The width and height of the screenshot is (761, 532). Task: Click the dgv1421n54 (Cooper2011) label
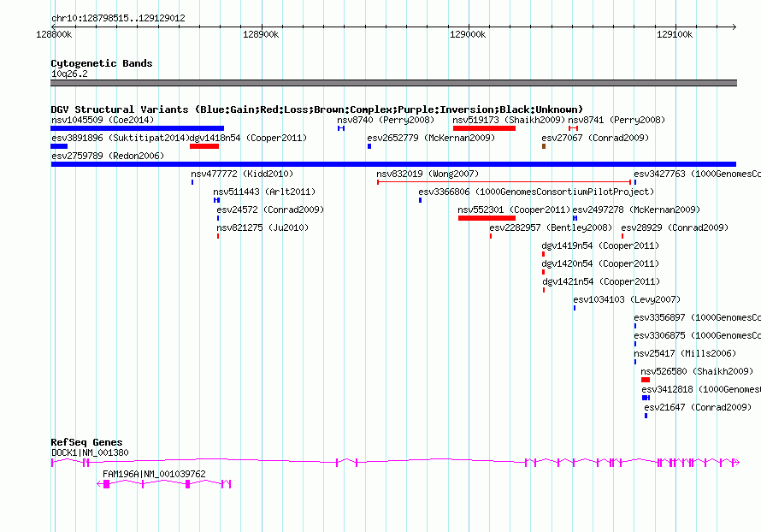click(601, 281)
